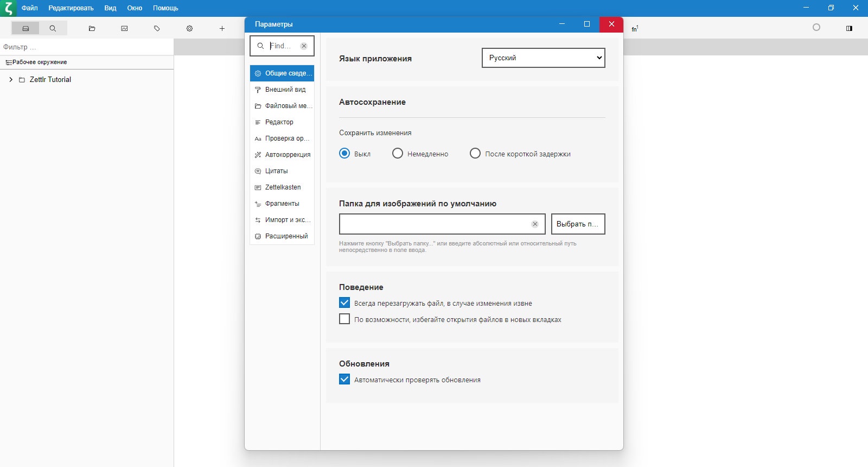Viewport: 868px width, 467px height.
Task: Click the Выбрать папку button
Action: click(578, 224)
